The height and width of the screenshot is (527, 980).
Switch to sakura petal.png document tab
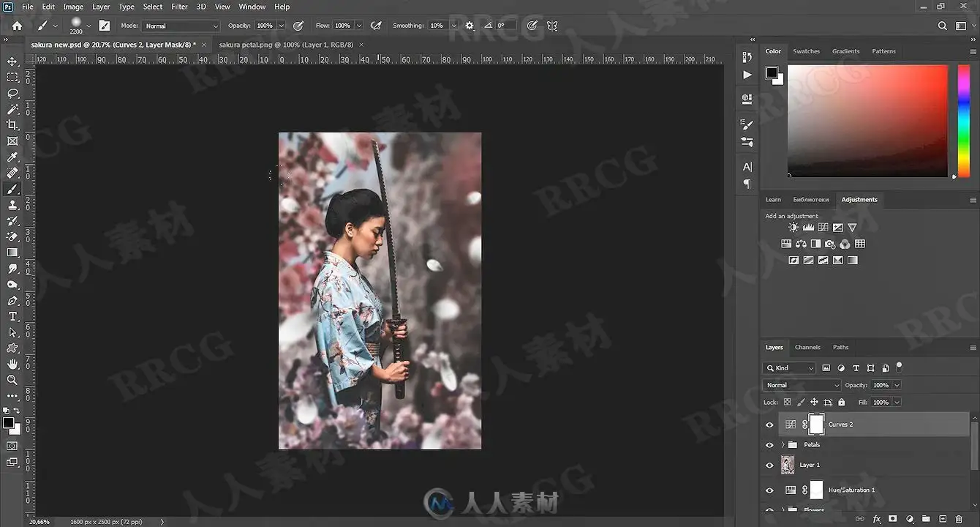[286, 45]
